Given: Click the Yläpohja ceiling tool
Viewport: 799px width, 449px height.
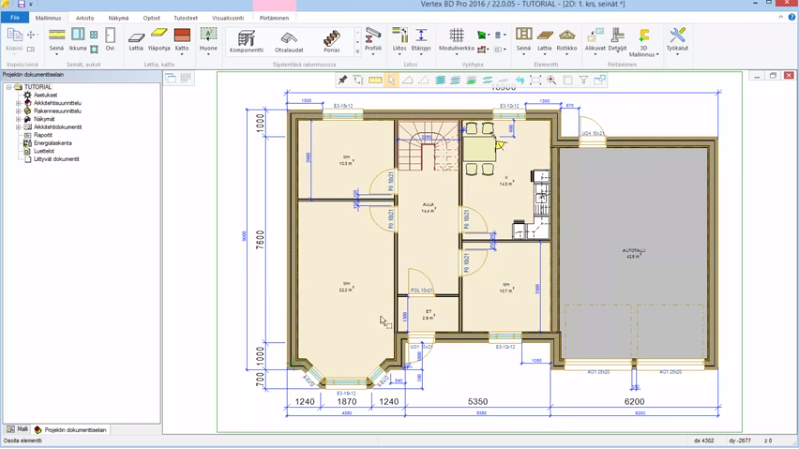Looking at the screenshot, I should (159, 38).
